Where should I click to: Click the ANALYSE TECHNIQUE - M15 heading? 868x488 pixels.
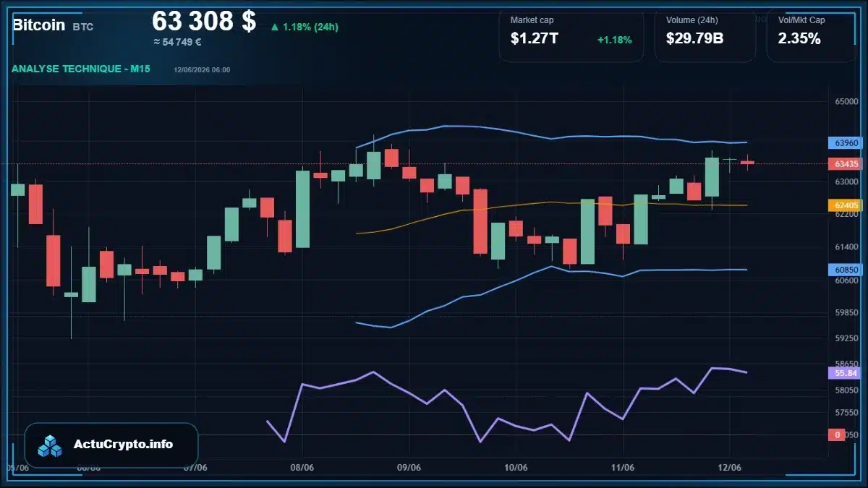click(x=82, y=69)
